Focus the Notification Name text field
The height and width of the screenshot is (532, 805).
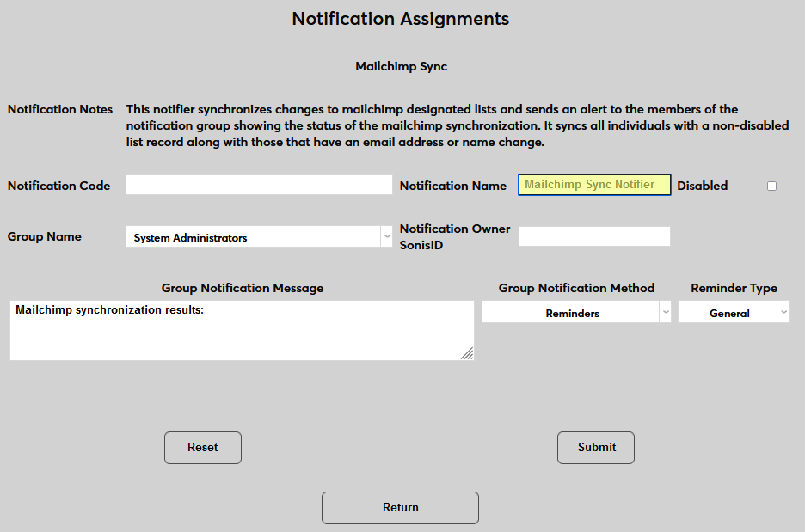click(593, 185)
